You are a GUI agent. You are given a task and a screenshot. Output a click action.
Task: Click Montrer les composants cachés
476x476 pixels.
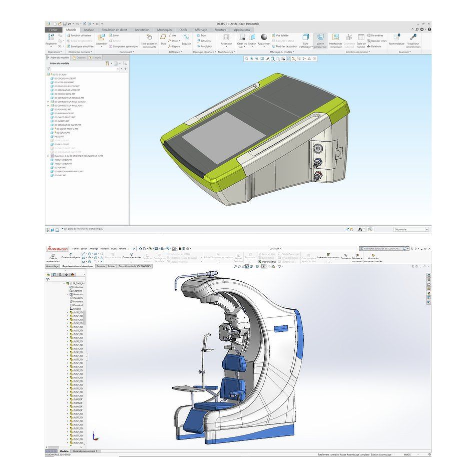tap(373, 258)
